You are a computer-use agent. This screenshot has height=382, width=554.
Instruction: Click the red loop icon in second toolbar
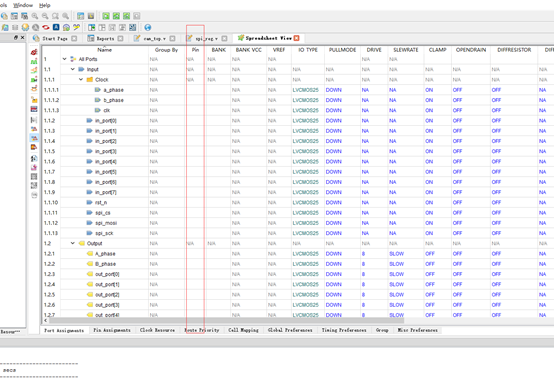point(46,27)
